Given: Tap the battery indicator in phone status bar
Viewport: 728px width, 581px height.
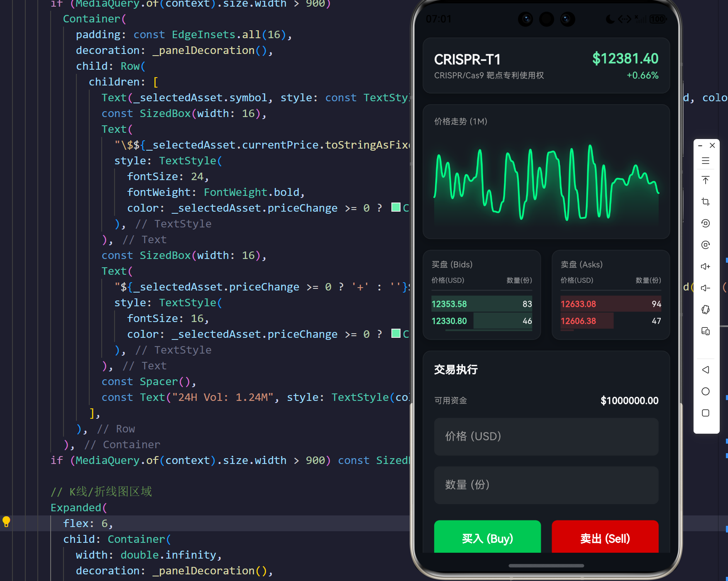Looking at the screenshot, I should click(x=658, y=19).
